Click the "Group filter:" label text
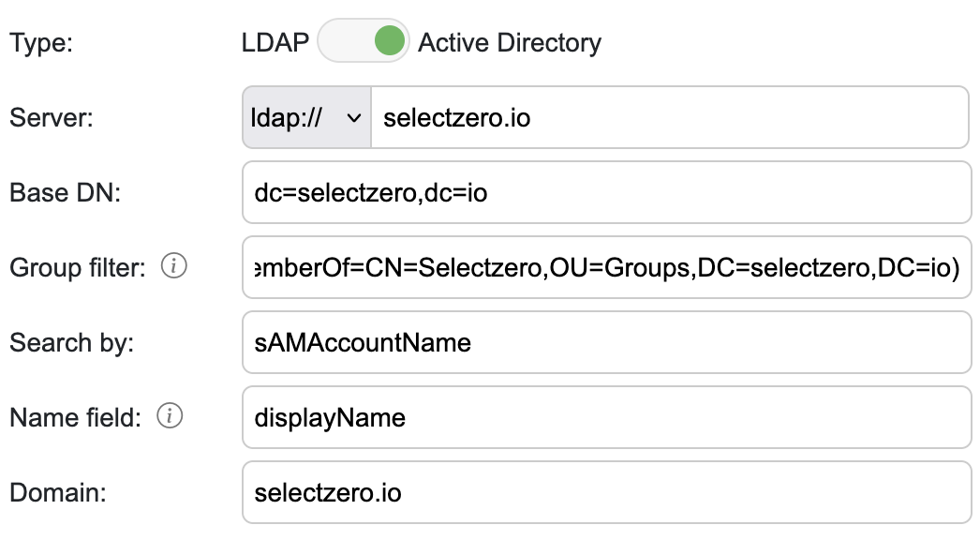This screenshot has height=540, width=980. (77, 268)
